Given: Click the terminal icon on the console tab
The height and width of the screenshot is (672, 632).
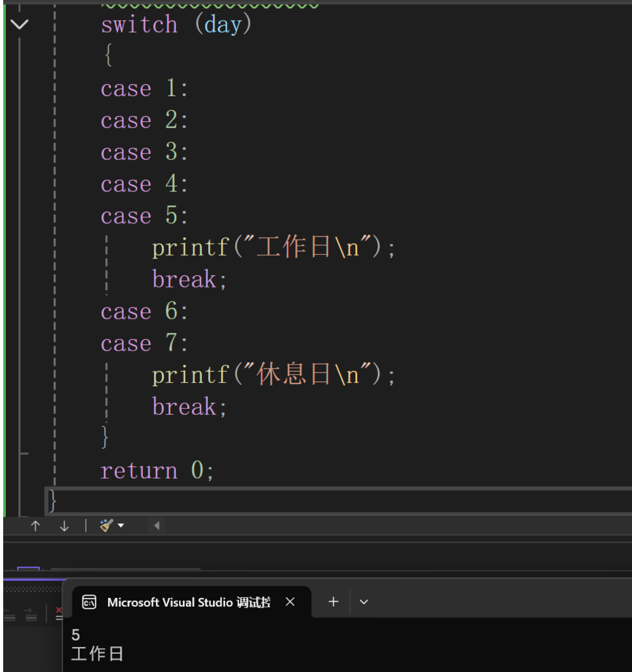Looking at the screenshot, I should tap(89, 602).
